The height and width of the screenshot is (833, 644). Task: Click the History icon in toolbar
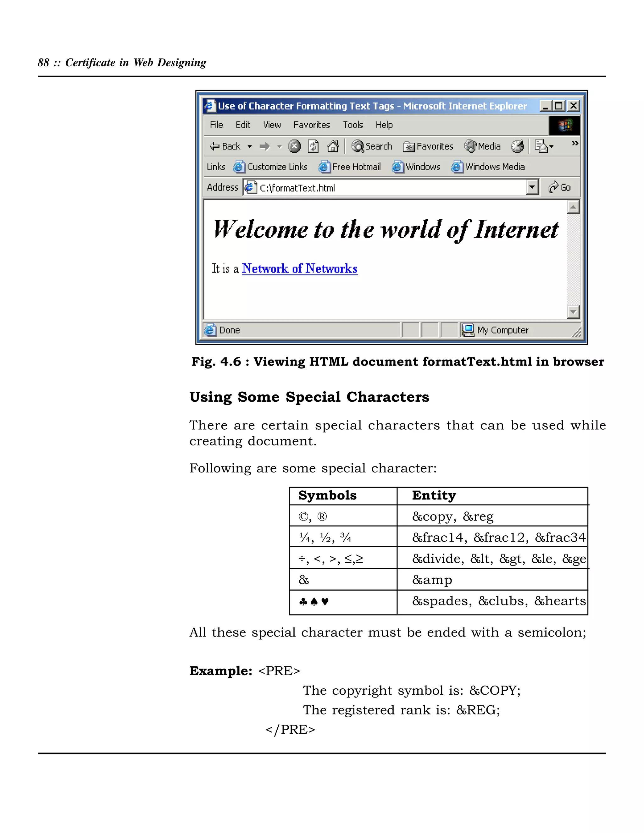coord(517,146)
